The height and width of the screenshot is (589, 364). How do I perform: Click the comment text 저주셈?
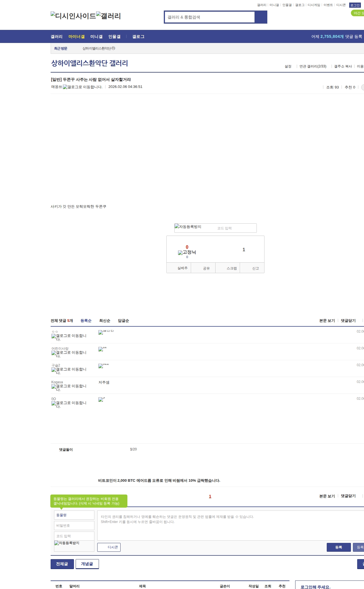(104, 382)
